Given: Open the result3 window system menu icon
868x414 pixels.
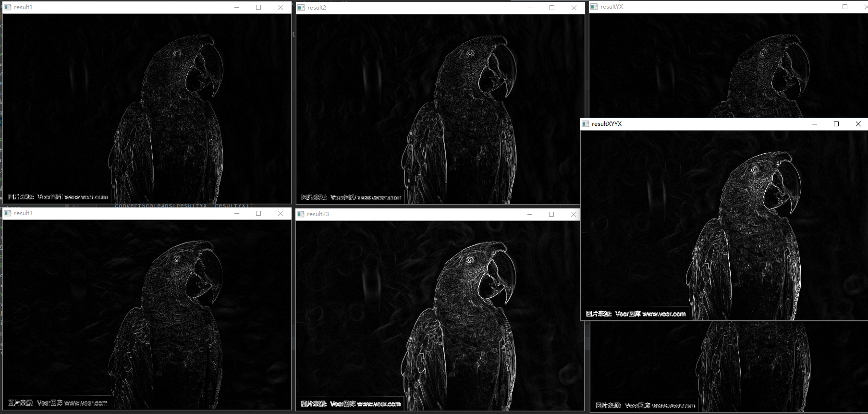Looking at the screenshot, I should (x=8, y=213).
